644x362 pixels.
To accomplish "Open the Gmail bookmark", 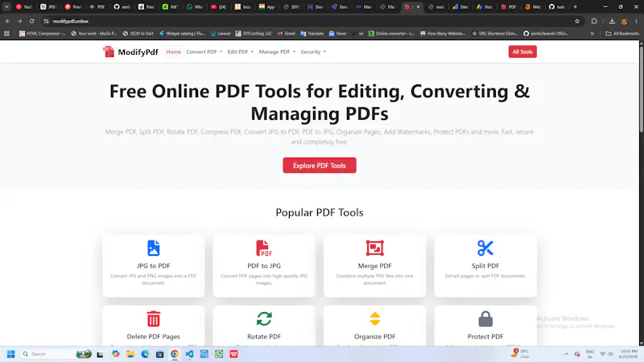I will [x=287, y=34].
